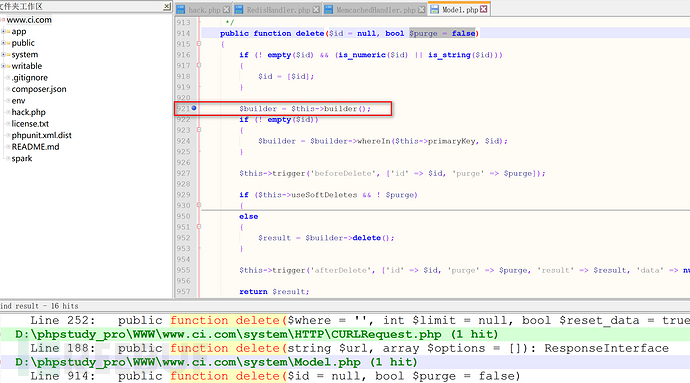Select the system folder in workspace
690x383 pixels.
(x=25, y=55)
